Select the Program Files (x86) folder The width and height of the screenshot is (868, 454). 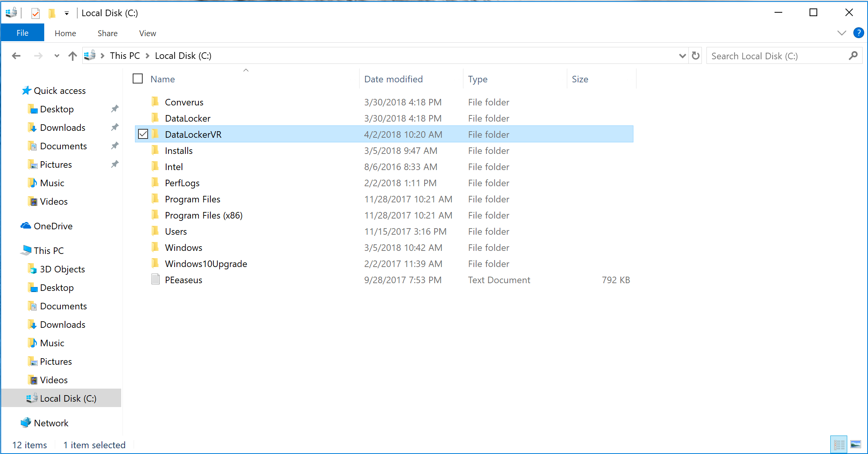click(x=204, y=215)
